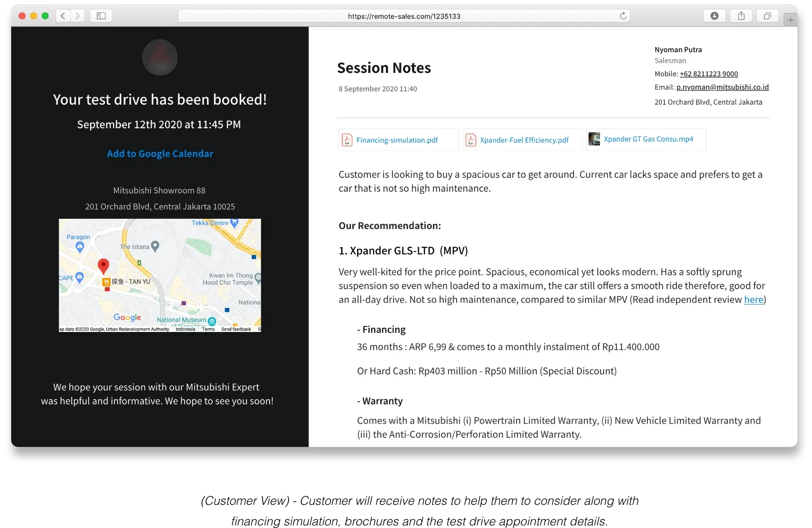
Task: Click the '- Financing' subheading
Action: [x=381, y=329]
